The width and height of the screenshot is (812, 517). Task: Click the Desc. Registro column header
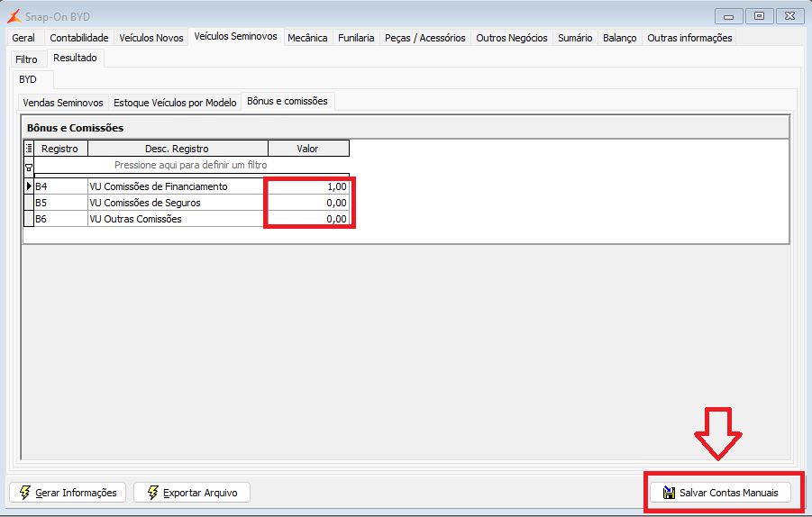tap(178, 149)
